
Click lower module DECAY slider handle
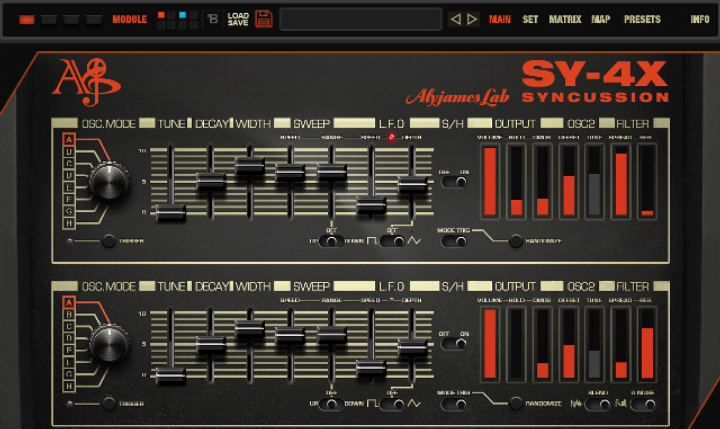(x=211, y=344)
